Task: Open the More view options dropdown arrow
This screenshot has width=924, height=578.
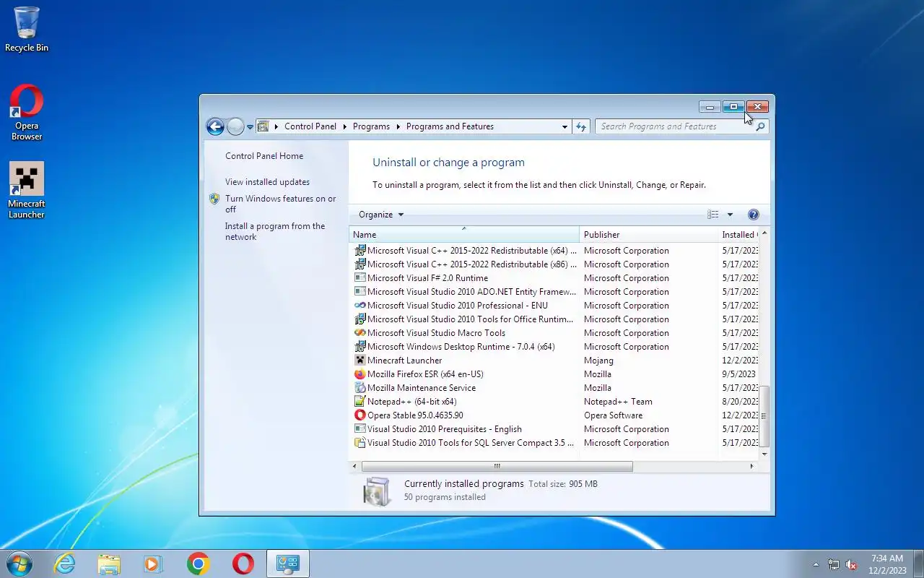Action: (x=730, y=215)
